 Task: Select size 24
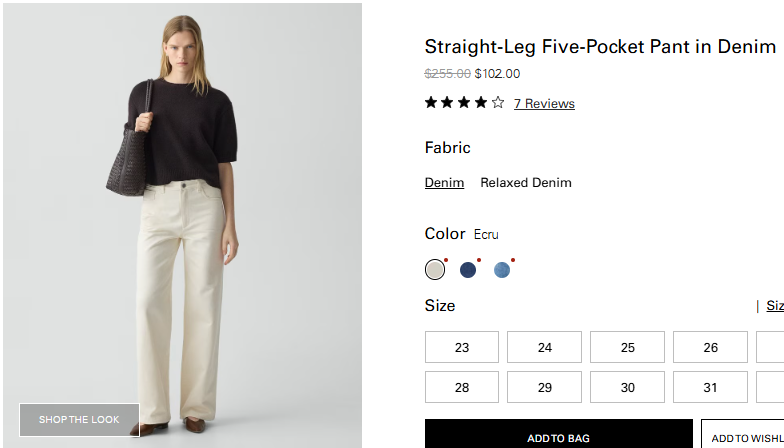544,348
